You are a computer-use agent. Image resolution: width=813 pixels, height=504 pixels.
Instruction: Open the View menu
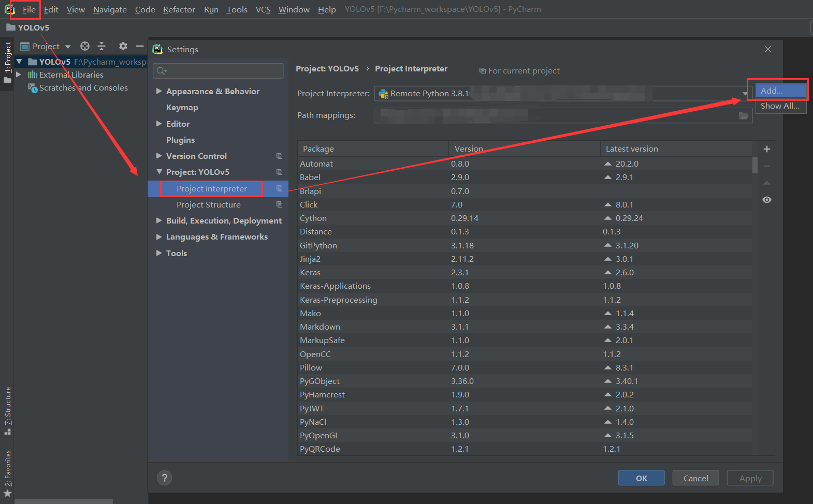(76, 9)
